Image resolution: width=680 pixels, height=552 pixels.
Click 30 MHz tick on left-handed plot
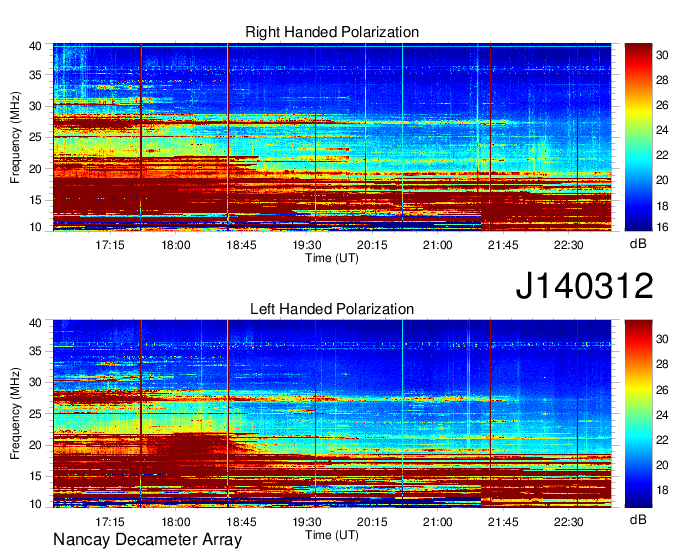[35, 382]
